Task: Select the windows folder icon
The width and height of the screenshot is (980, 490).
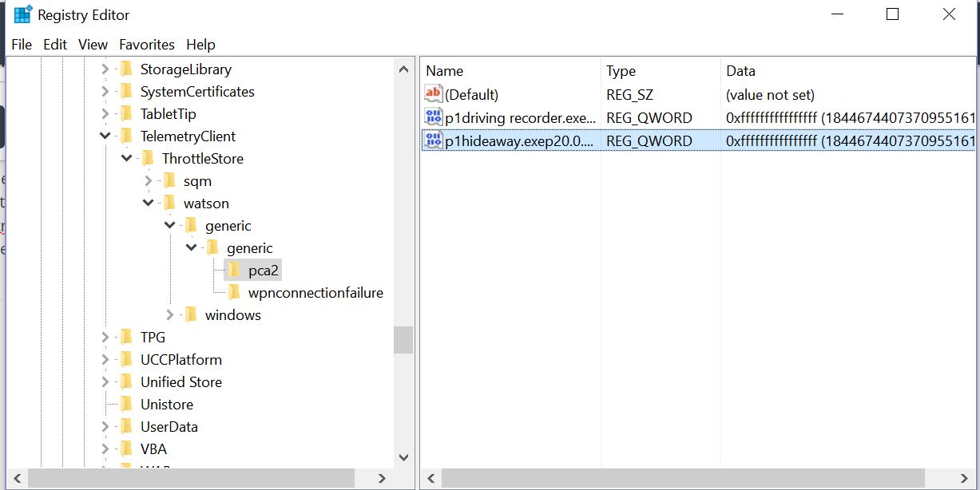Action: pos(190,314)
